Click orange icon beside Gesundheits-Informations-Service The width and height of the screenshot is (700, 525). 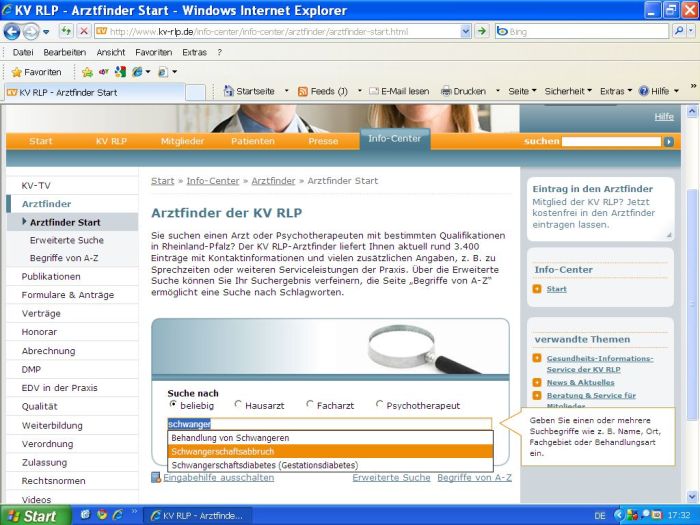pyautogui.click(x=537, y=358)
